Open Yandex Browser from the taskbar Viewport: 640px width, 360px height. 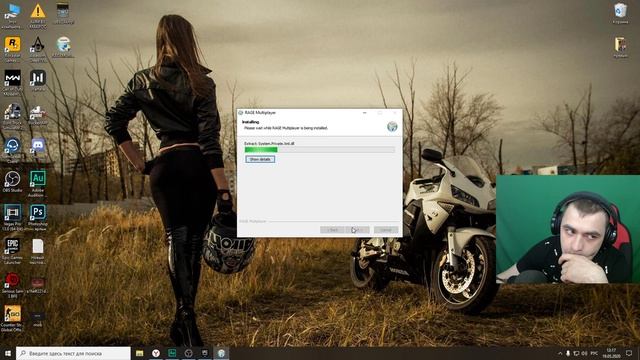(x=156, y=353)
